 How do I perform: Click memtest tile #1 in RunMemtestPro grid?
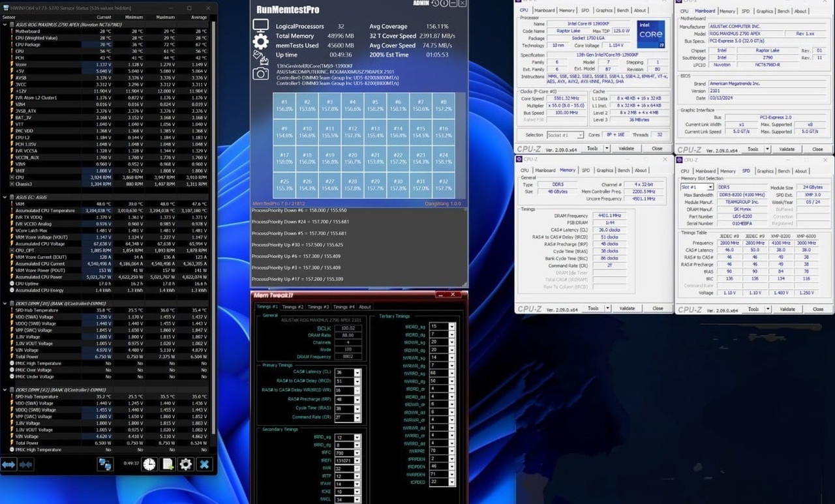[x=284, y=106]
